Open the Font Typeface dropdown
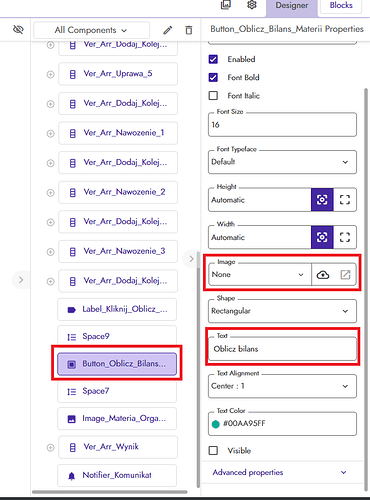Viewport: 370px width, 500px height. [282, 162]
